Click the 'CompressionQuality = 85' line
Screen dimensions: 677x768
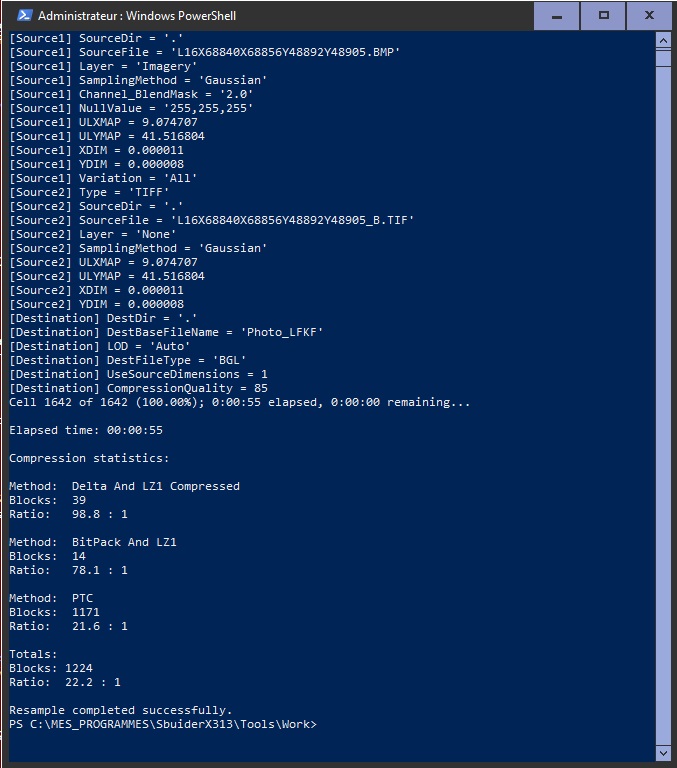138,388
